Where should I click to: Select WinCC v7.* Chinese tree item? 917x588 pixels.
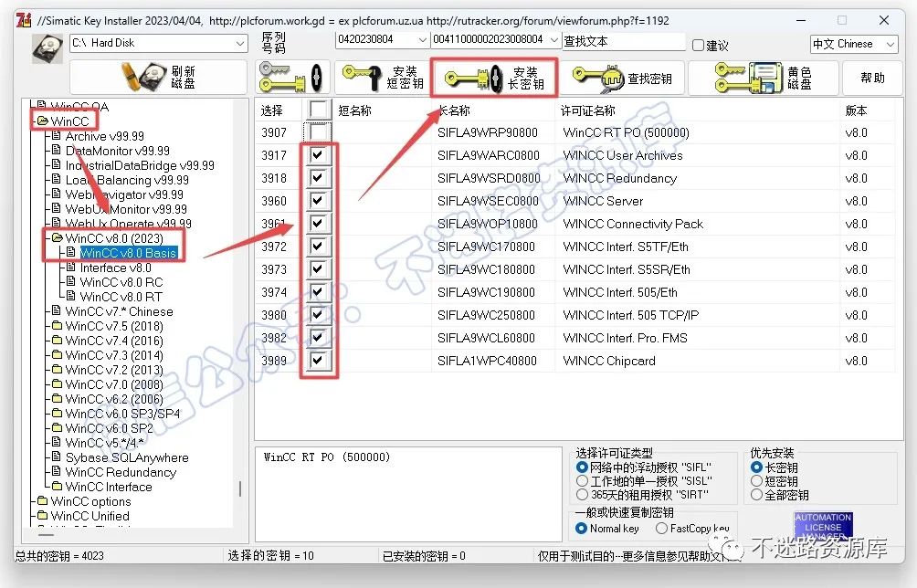pyautogui.click(x=119, y=311)
